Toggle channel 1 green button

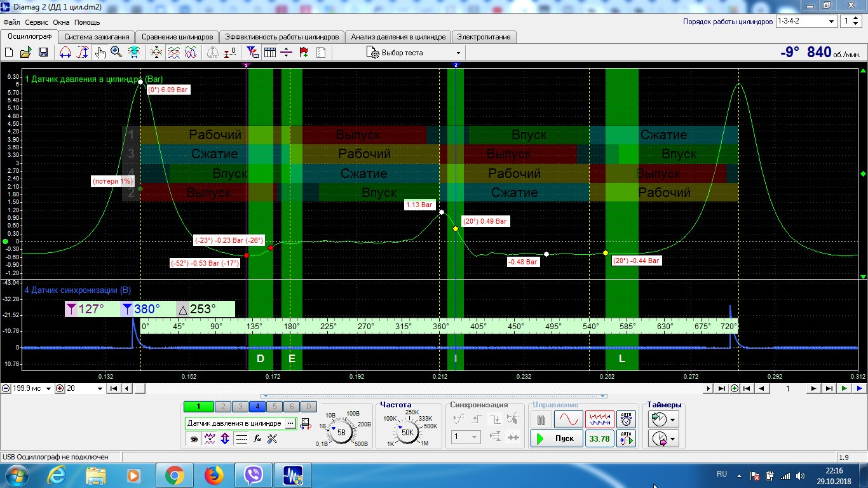click(198, 407)
